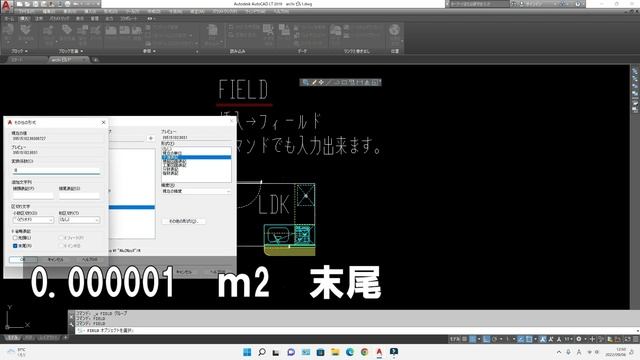Toggle grid display in status bar

[464, 339]
